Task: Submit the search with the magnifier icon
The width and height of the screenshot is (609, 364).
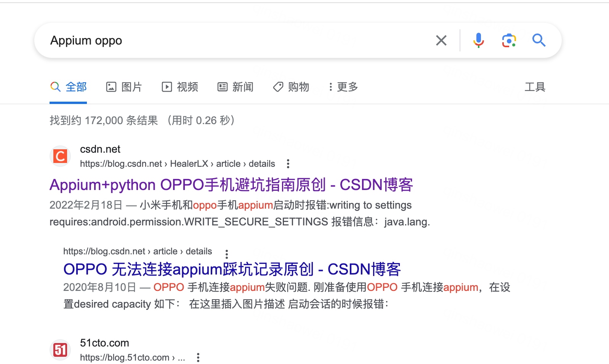Action: 539,40
